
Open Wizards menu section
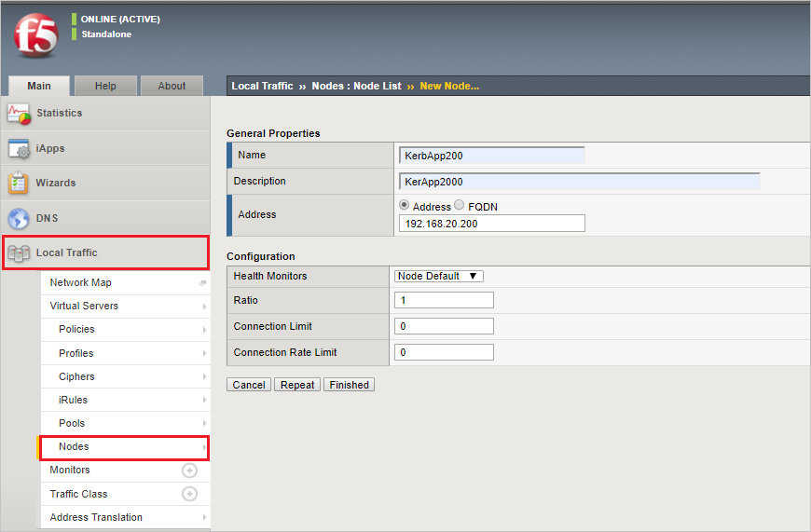click(x=105, y=183)
